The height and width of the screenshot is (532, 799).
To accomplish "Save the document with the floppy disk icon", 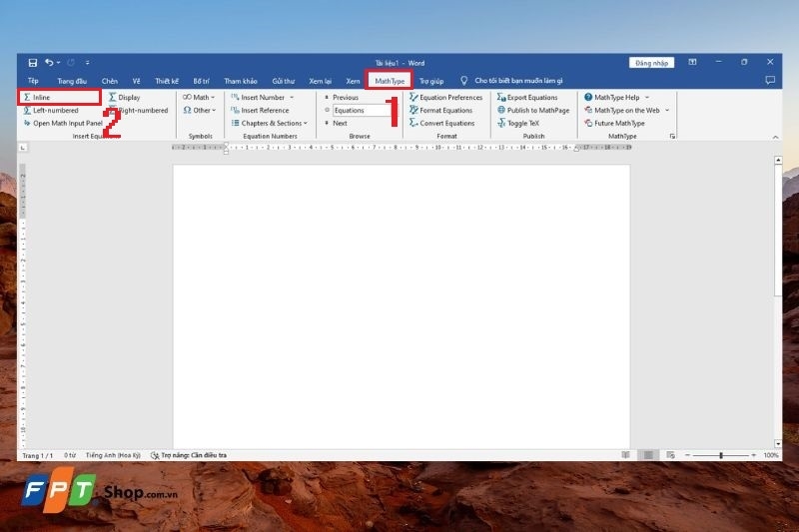I will (x=33, y=63).
